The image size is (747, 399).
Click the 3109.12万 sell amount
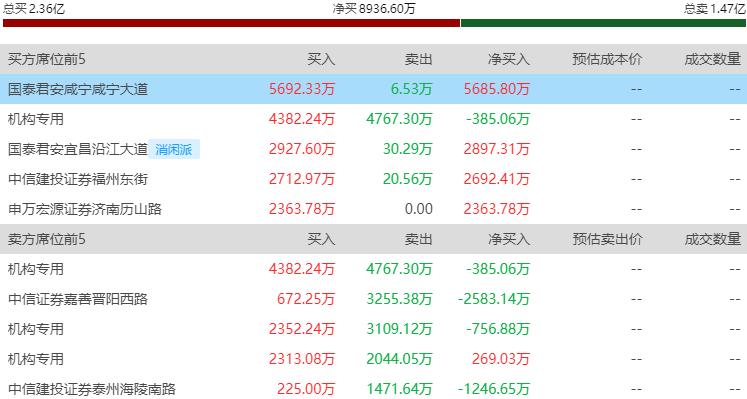(399, 329)
